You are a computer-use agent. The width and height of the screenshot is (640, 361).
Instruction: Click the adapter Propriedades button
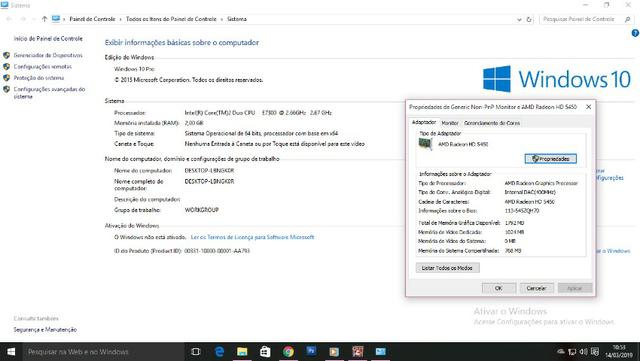coord(551,158)
